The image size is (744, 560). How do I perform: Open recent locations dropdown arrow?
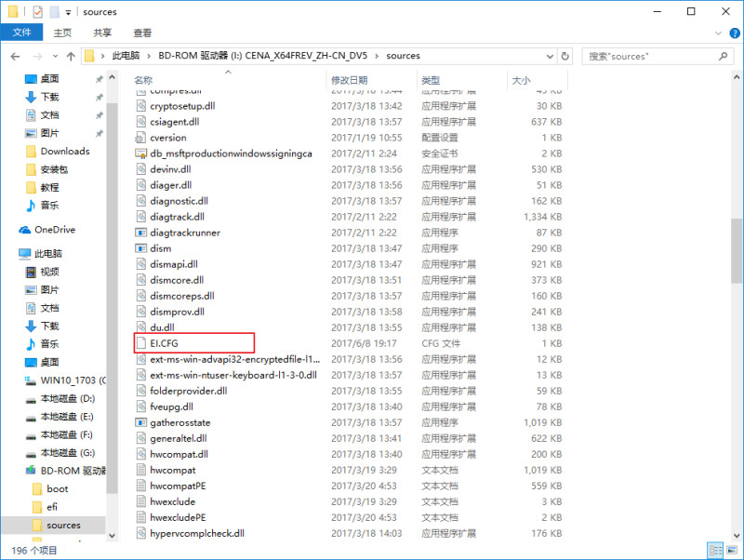[55, 57]
